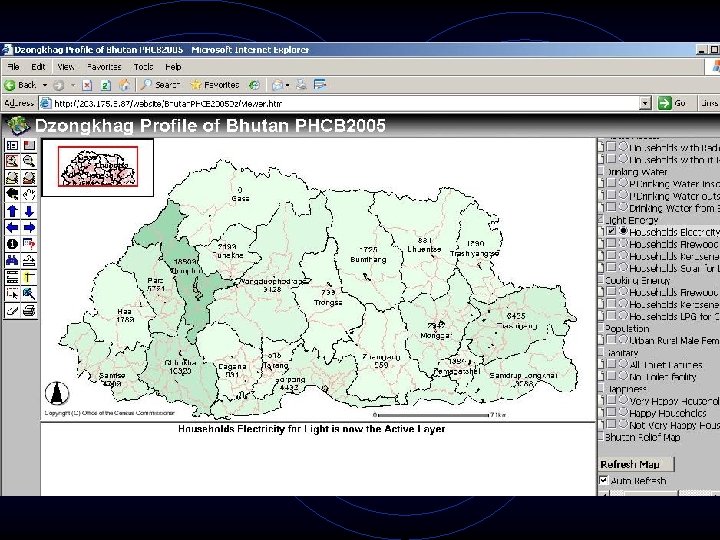Open the View menu
This screenshot has width=720, height=540.
66,67
